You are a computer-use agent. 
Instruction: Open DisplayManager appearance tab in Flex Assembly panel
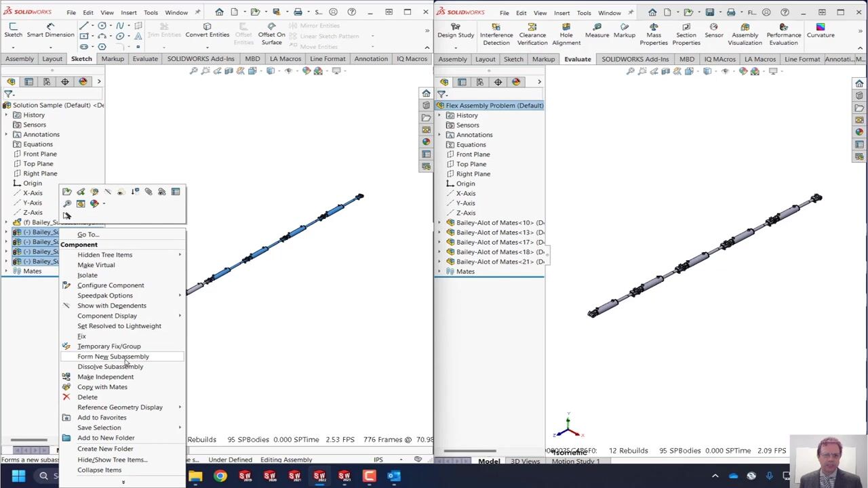coord(516,82)
